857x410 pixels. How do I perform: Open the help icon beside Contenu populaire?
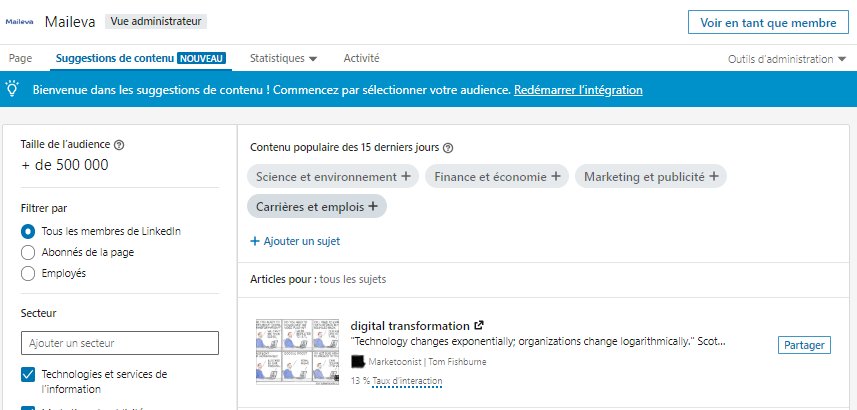448,148
